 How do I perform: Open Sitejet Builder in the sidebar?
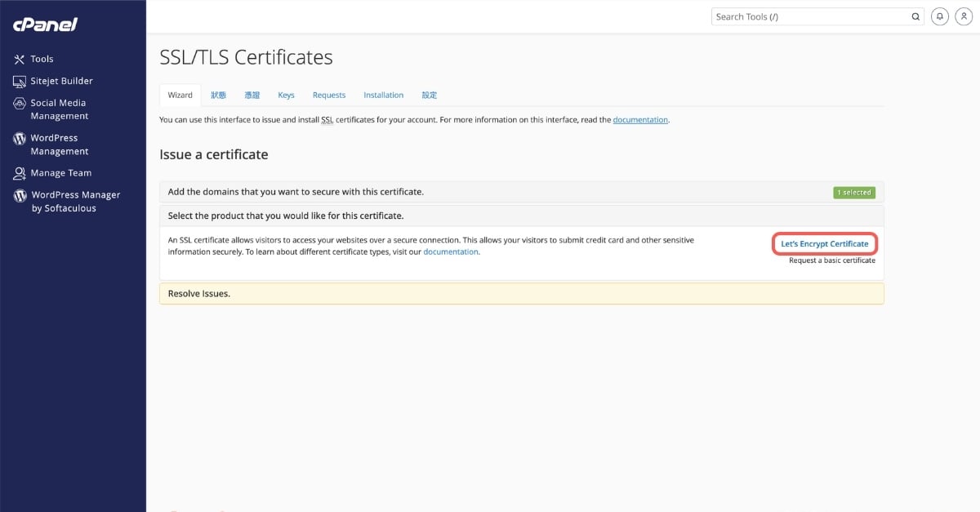tap(62, 81)
